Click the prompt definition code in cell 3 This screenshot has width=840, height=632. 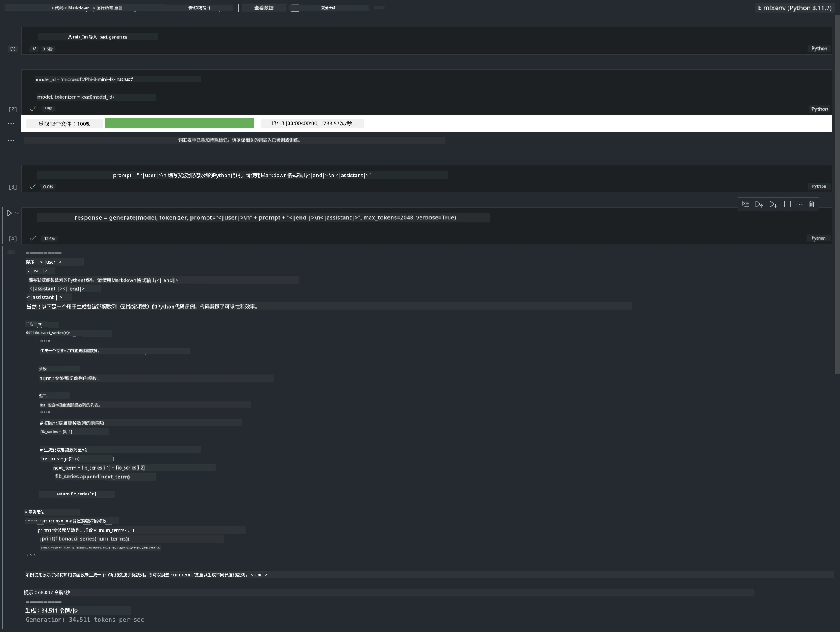[x=242, y=175]
